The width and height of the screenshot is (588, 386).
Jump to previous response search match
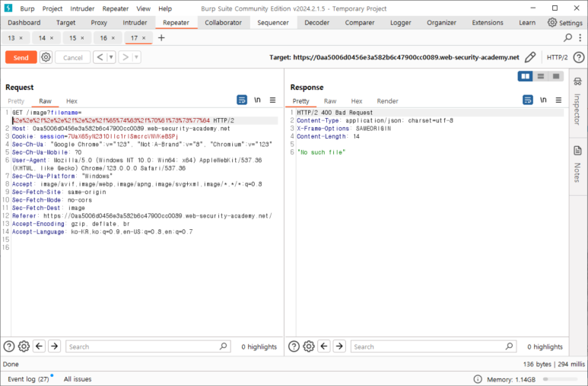click(x=324, y=346)
